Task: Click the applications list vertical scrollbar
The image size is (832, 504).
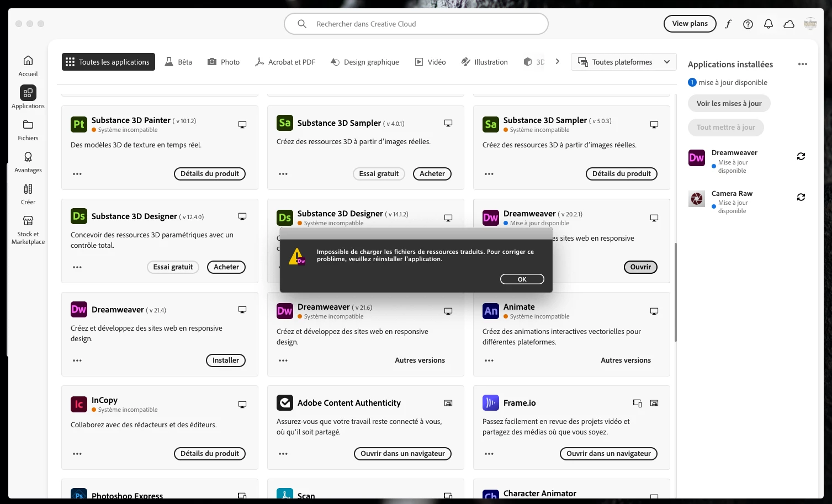Action: tap(676, 292)
